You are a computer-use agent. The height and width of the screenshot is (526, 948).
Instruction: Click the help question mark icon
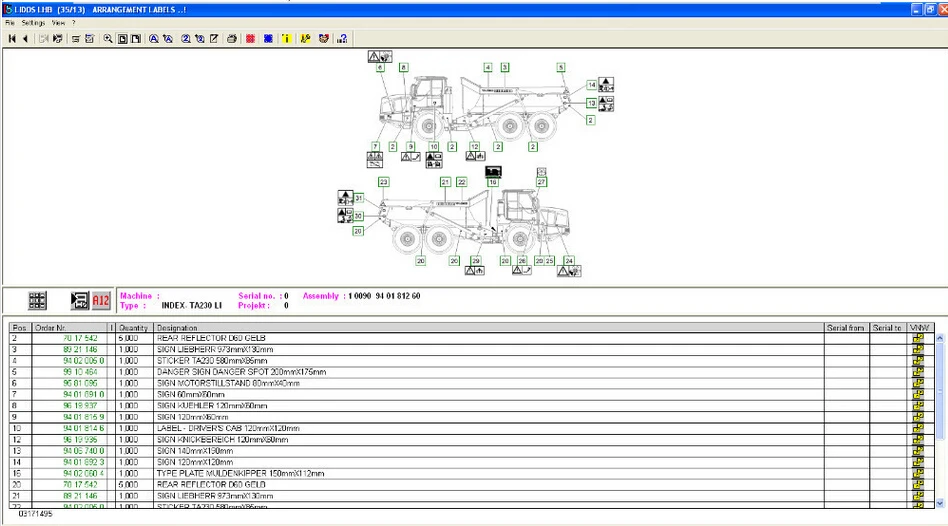pos(342,39)
